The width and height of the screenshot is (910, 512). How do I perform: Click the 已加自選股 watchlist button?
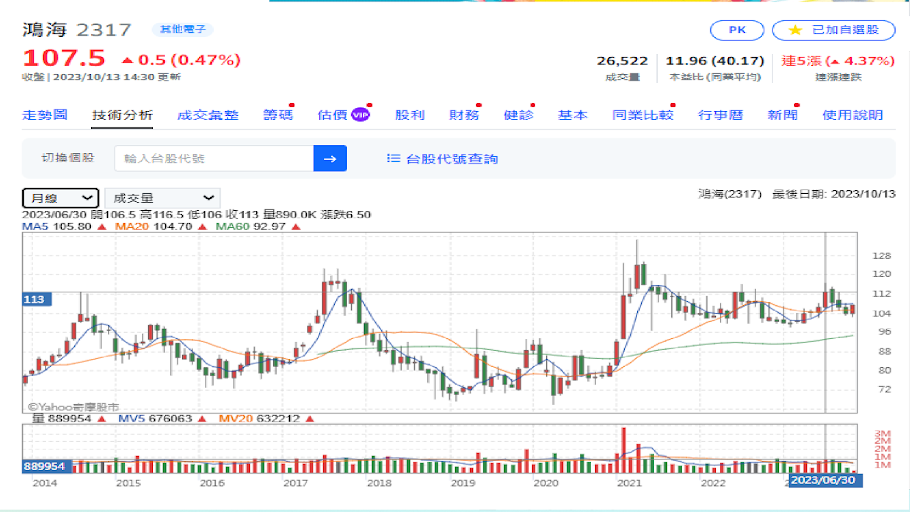pyautogui.click(x=834, y=30)
